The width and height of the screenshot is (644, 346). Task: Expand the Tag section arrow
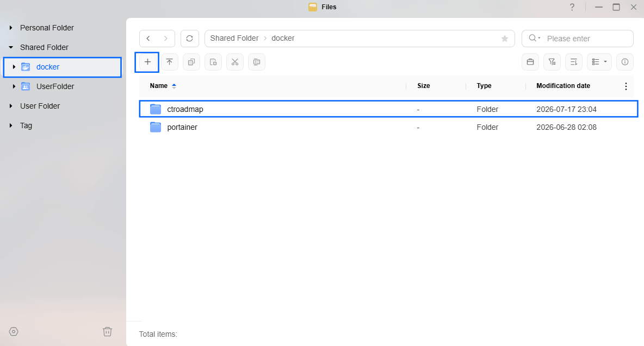click(x=11, y=125)
